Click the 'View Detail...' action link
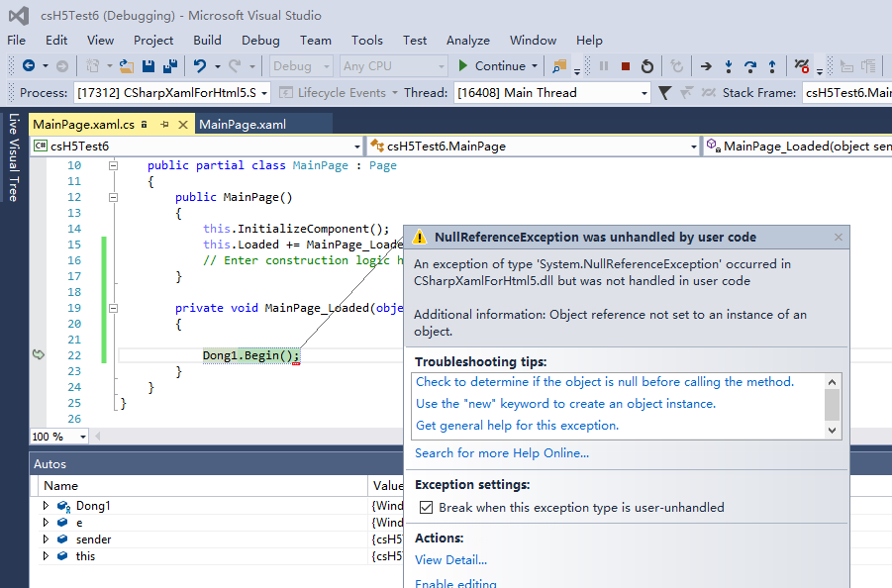 [x=451, y=560]
